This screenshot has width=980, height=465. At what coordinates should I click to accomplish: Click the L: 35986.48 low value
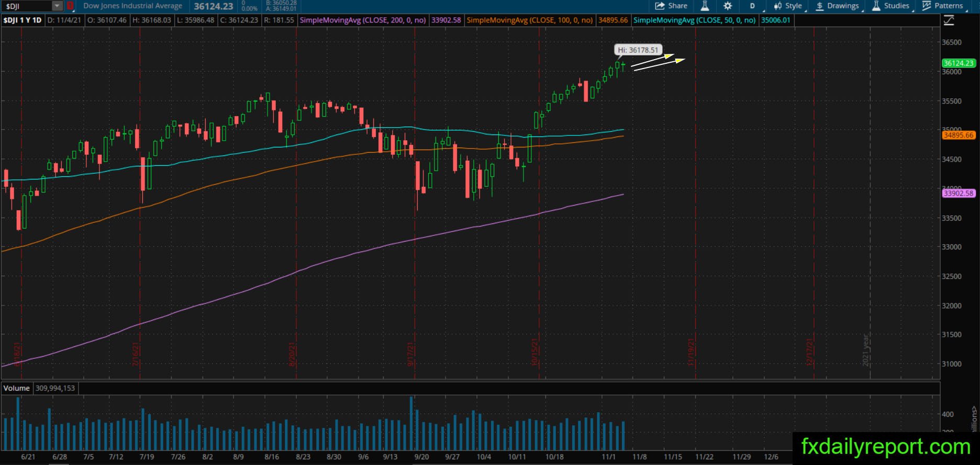tap(196, 20)
